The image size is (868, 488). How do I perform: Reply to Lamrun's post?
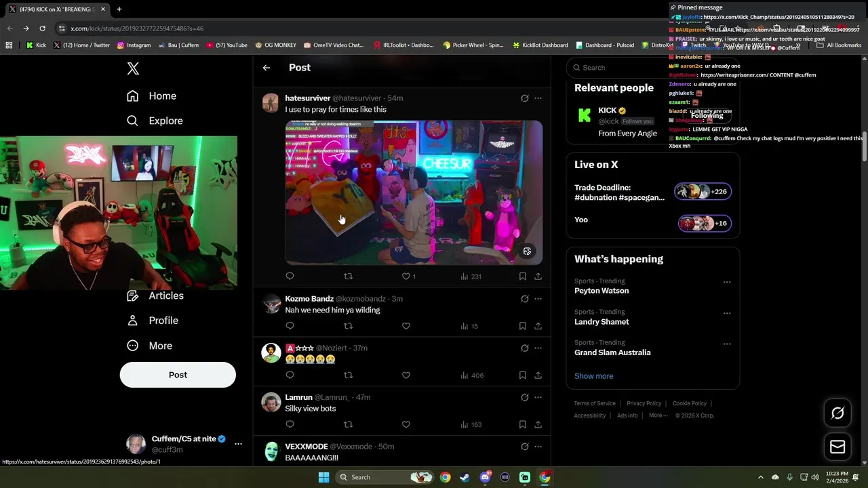[290, 424]
